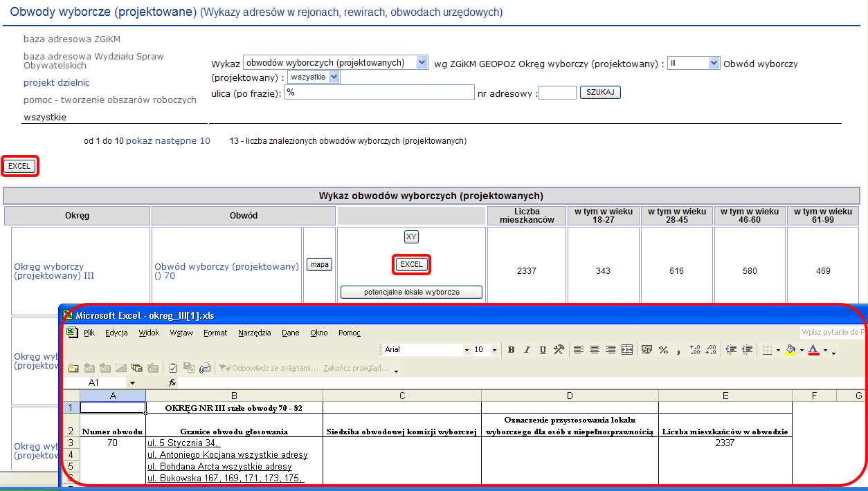Toggle underline formatting in Excel toolbar
This screenshot has width=868, height=491.
(543, 350)
